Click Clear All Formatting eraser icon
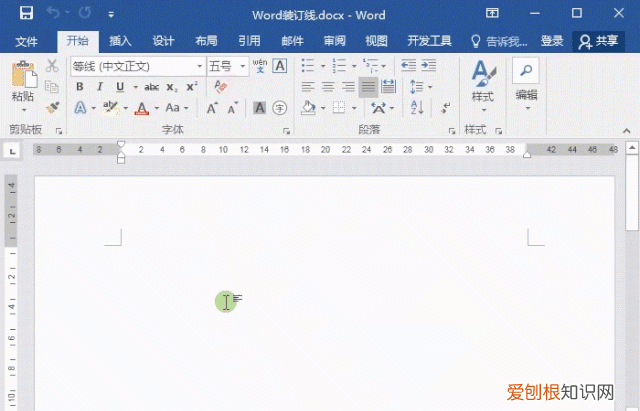 coord(221,87)
